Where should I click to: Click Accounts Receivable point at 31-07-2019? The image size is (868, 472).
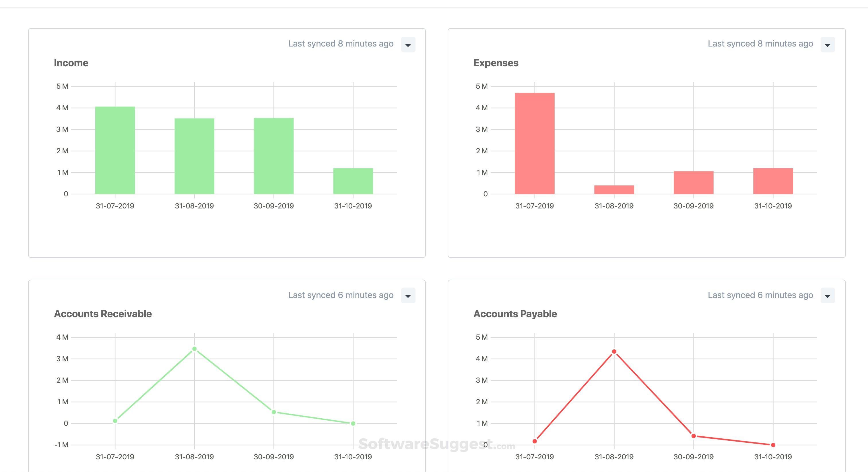[115, 421]
